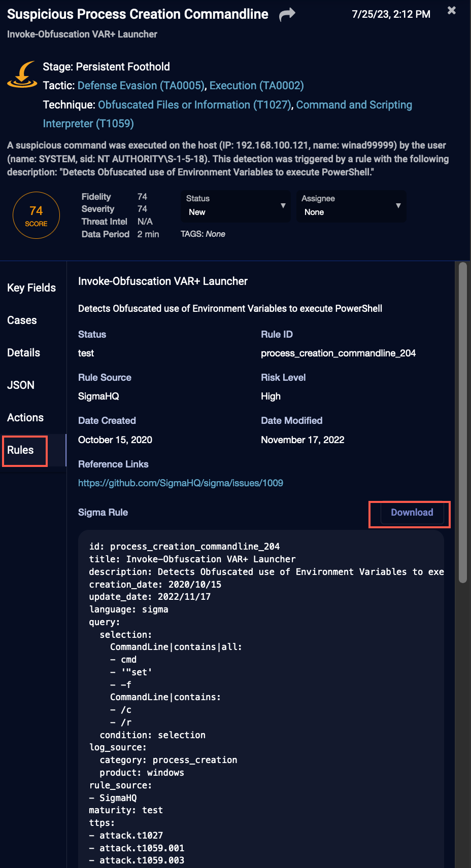Image resolution: width=471 pixels, height=868 pixels.
Task: Switch to the JSON tab
Action: (21, 385)
